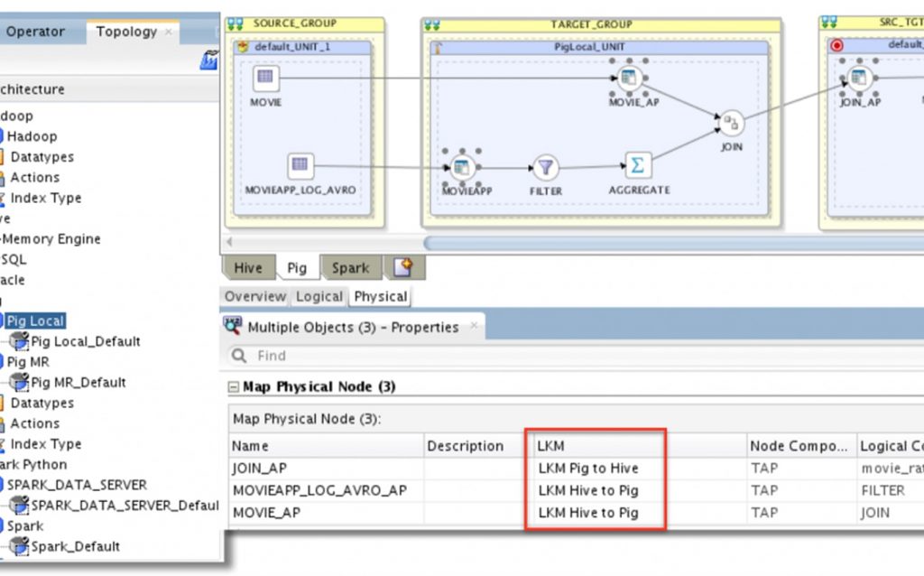Open the Spark physical design tab
The image size is (924, 576).
pos(351,267)
